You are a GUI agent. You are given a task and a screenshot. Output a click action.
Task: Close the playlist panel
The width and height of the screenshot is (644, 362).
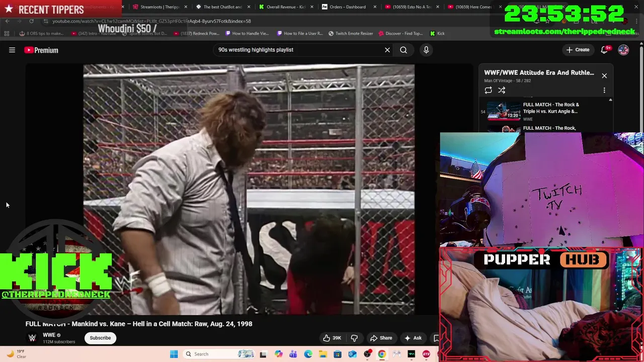pyautogui.click(x=604, y=75)
